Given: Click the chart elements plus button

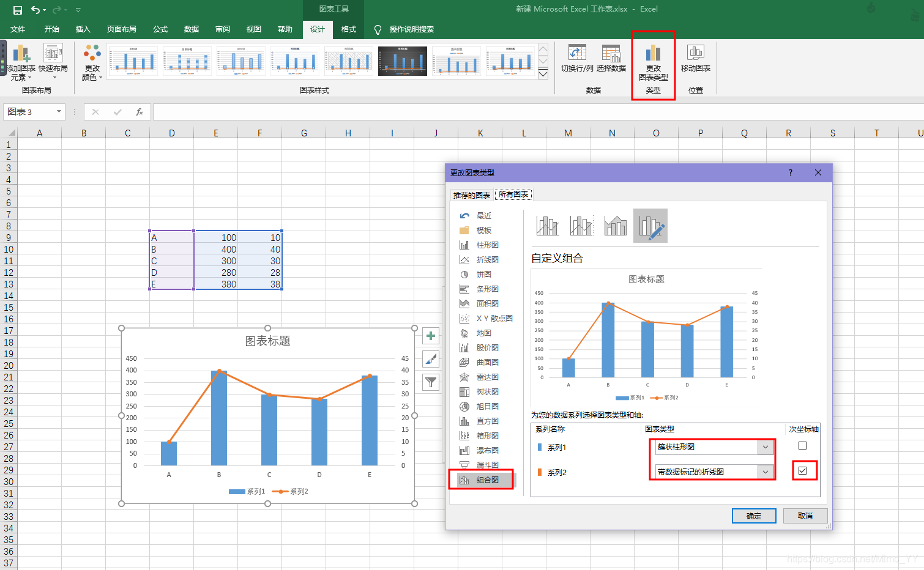Looking at the screenshot, I should click(x=431, y=336).
